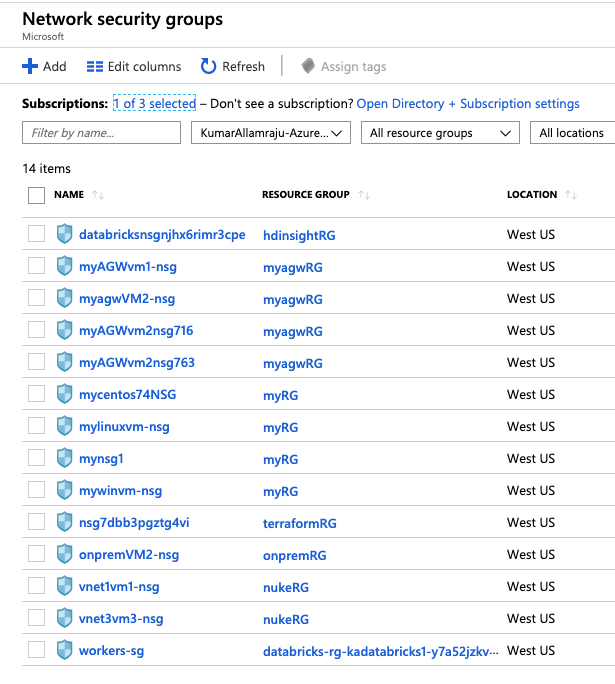This screenshot has height=684, width=615.
Task: Open Directory + Subscription settings link
Action: [x=468, y=103]
